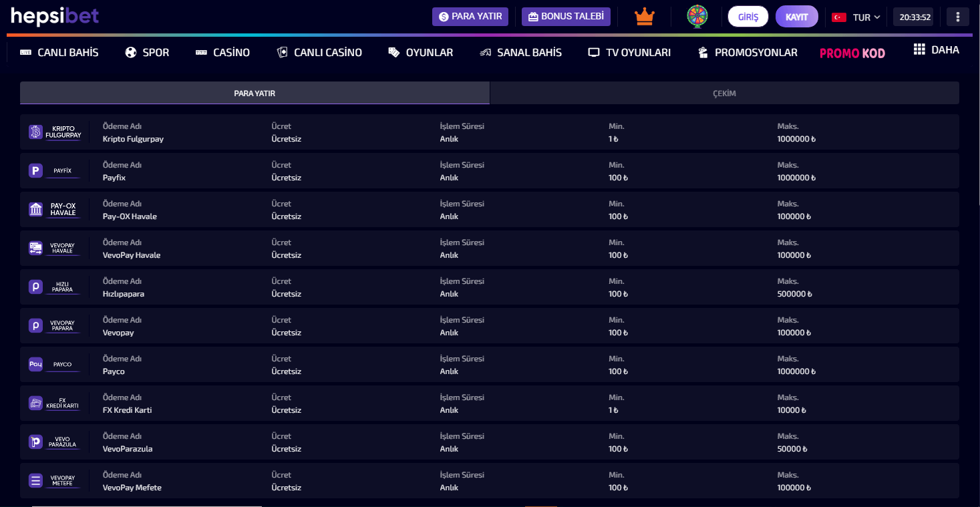The image size is (980, 507).
Task: Click the Turkish flag icon
Action: pos(840,17)
